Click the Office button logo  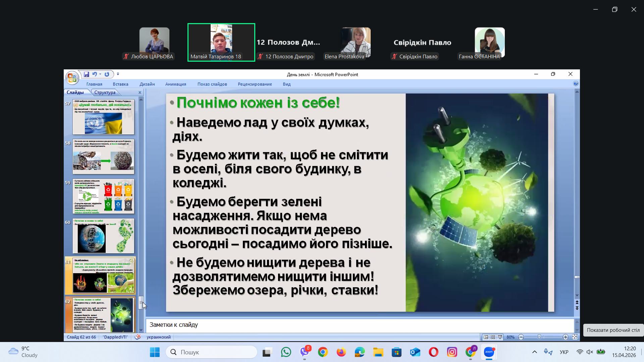click(x=72, y=78)
